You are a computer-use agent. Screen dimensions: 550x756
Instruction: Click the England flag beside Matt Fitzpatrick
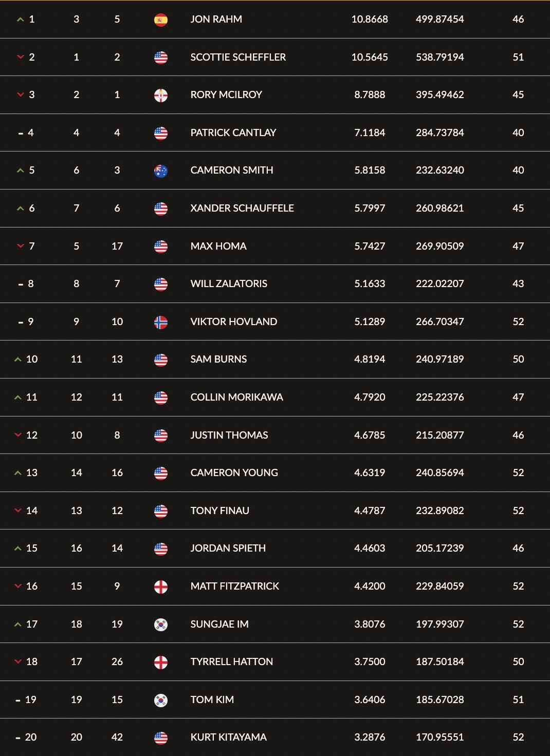(161, 587)
